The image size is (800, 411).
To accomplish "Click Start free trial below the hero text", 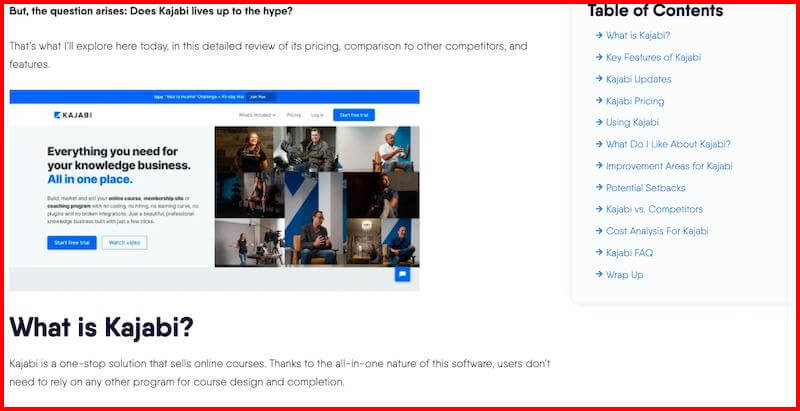I will tap(72, 243).
